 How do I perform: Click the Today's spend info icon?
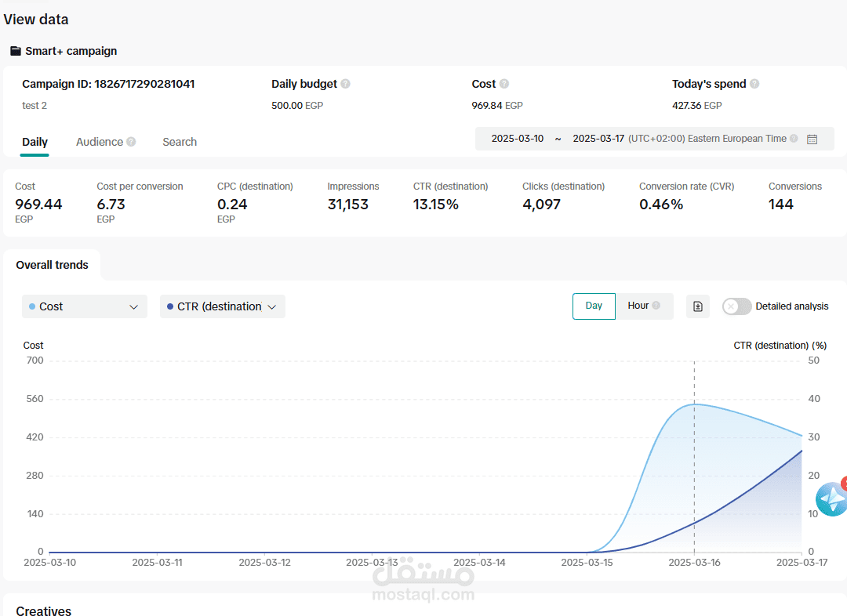pos(754,84)
